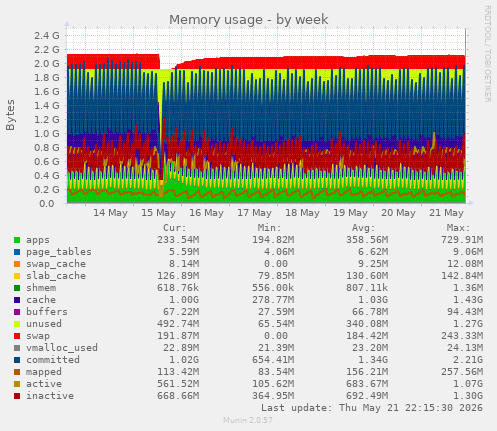Click the '16 May' x-axis label
Screen dimensions: 497x431
[206, 213]
